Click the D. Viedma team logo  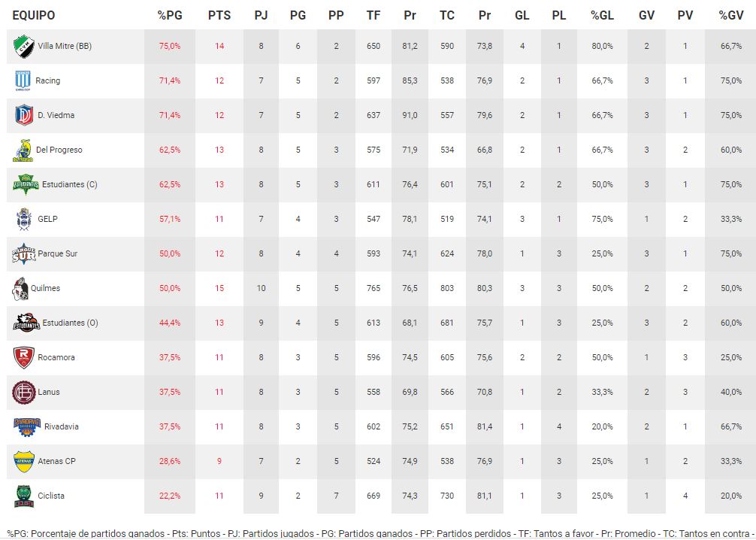(23, 115)
